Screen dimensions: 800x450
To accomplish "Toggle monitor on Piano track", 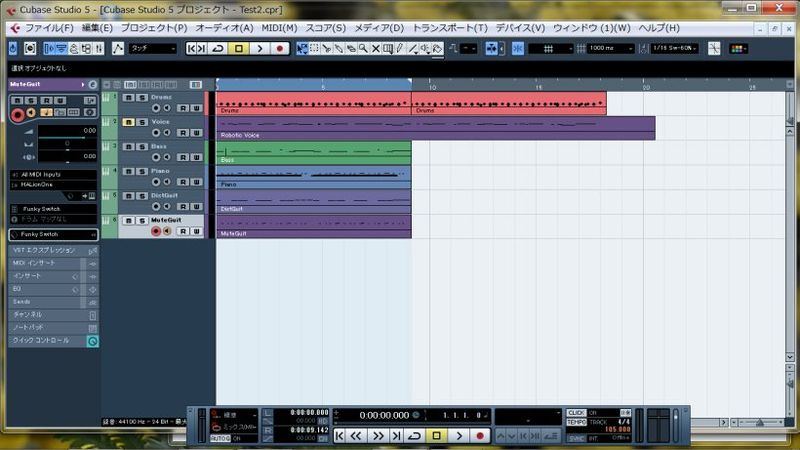I will coord(167,182).
